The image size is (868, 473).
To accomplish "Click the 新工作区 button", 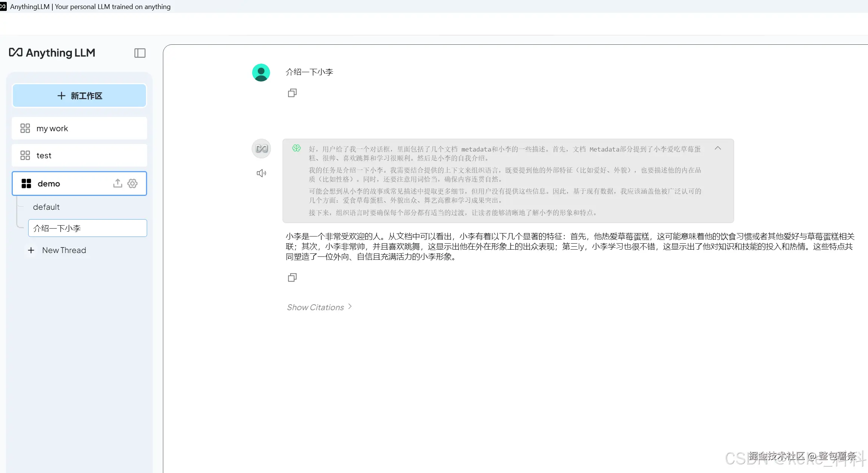I will point(79,96).
